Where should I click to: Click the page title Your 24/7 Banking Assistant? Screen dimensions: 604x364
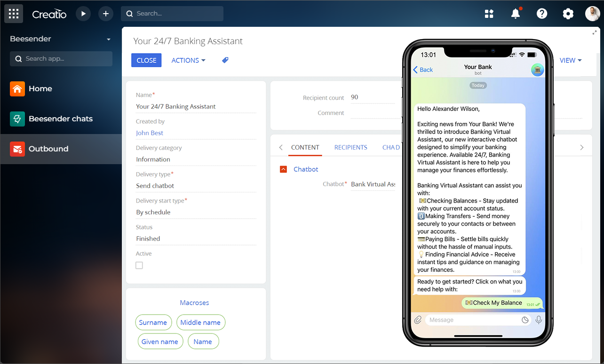pos(188,41)
